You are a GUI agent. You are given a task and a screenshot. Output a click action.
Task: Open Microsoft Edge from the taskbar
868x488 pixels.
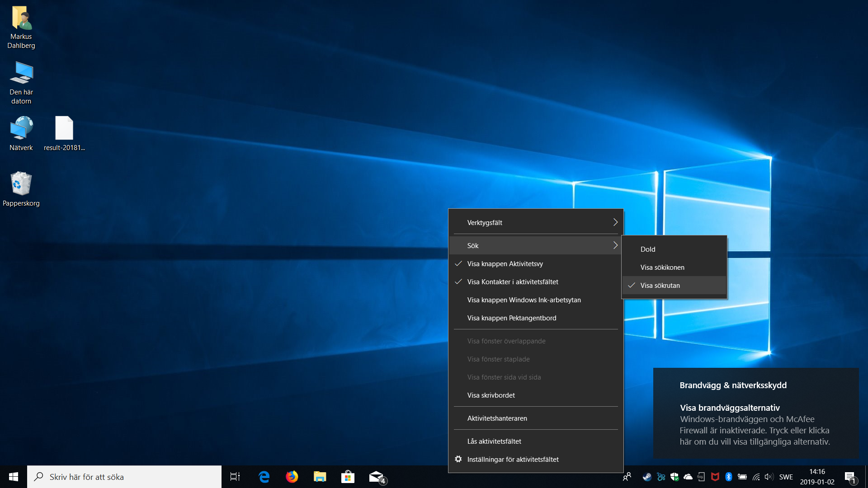coord(264,476)
